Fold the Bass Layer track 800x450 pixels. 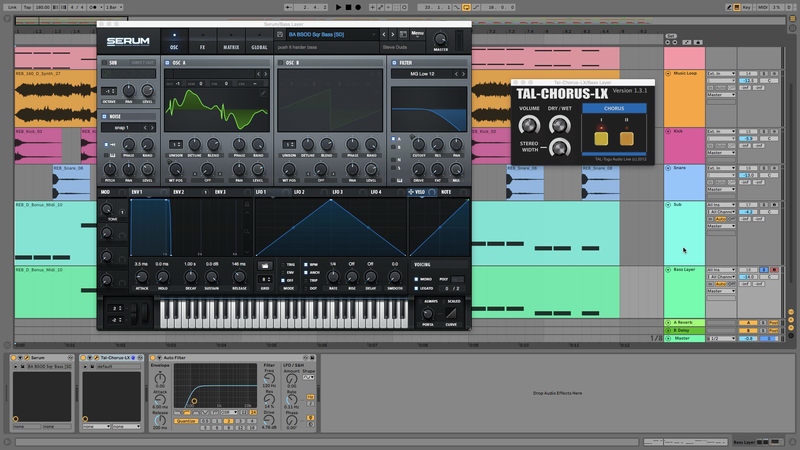tap(668, 269)
